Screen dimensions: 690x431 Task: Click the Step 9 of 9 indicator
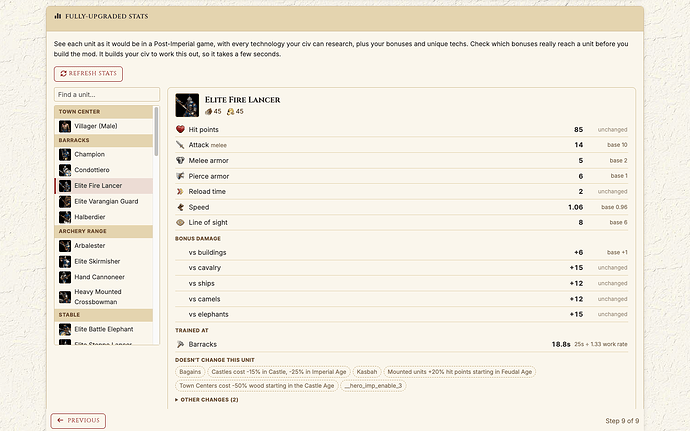[622, 421]
